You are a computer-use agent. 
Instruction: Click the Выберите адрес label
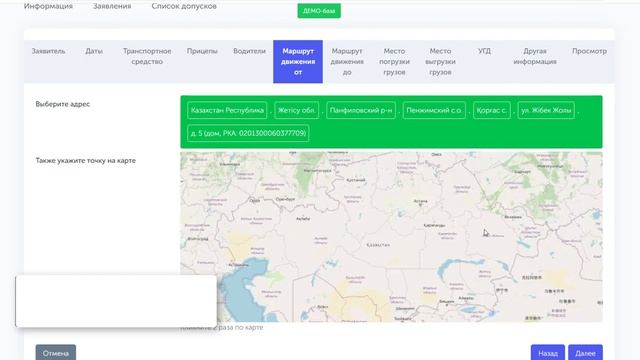pos(62,104)
